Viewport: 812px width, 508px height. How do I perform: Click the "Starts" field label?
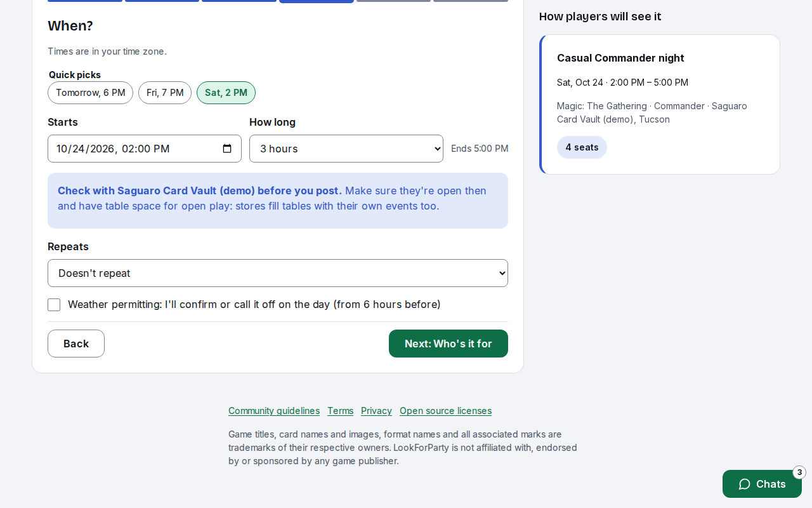point(63,122)
